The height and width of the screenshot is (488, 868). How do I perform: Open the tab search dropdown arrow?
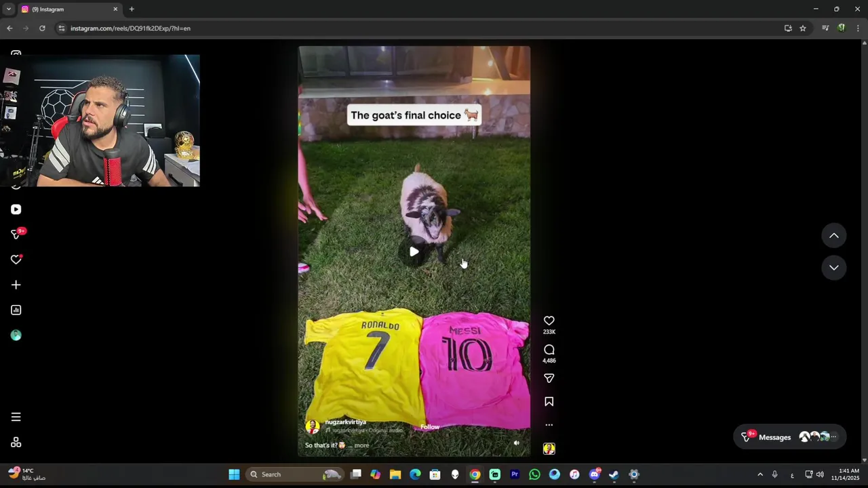[8, 9]
